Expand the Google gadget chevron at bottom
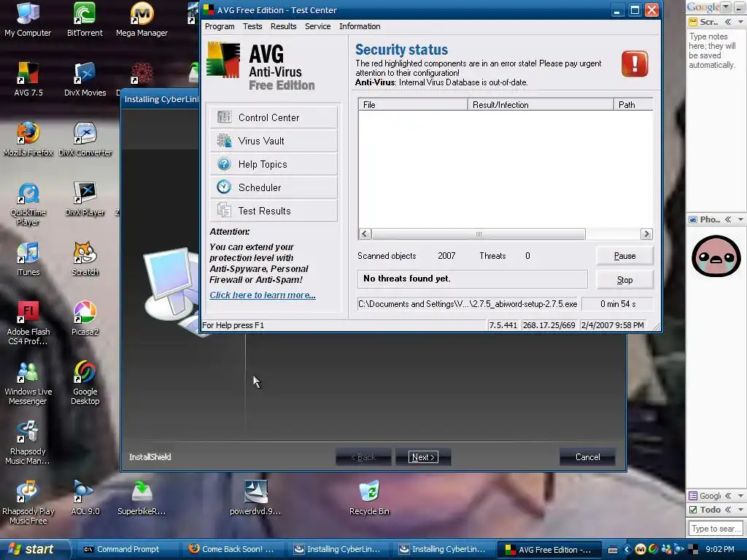The height and width of the screenshot is (560, 747). 728,496
